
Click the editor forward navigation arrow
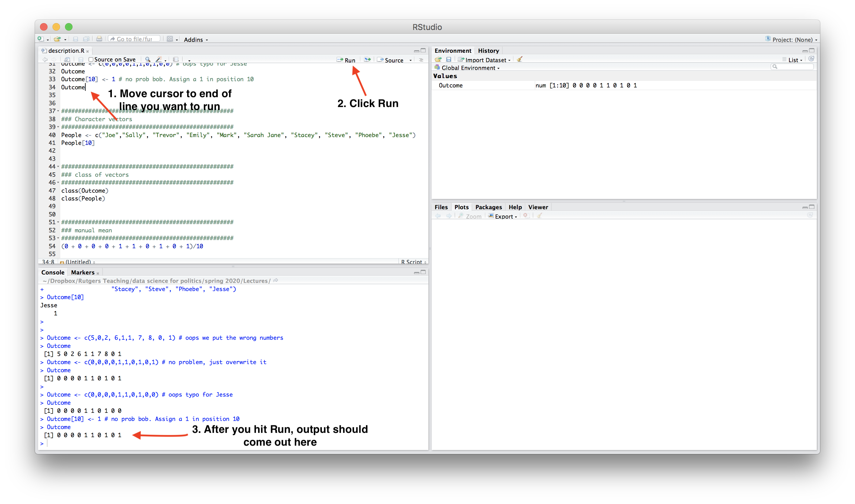coord(54,60)
